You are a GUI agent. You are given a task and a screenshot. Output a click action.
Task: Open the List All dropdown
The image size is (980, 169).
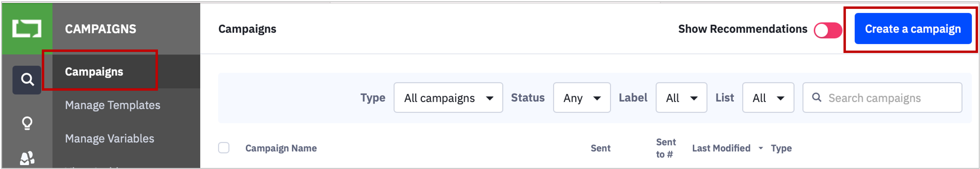pyautogui.click(x=768, y=98)
